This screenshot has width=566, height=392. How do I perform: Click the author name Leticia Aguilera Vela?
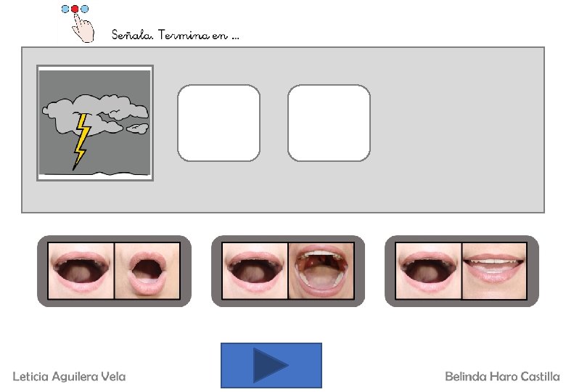[x=70, y=377]
